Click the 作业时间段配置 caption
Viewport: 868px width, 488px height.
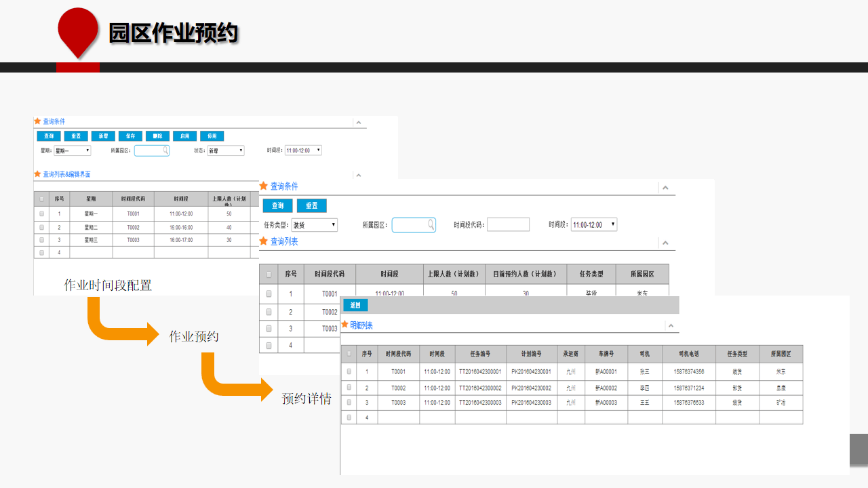tap(108, 285)
